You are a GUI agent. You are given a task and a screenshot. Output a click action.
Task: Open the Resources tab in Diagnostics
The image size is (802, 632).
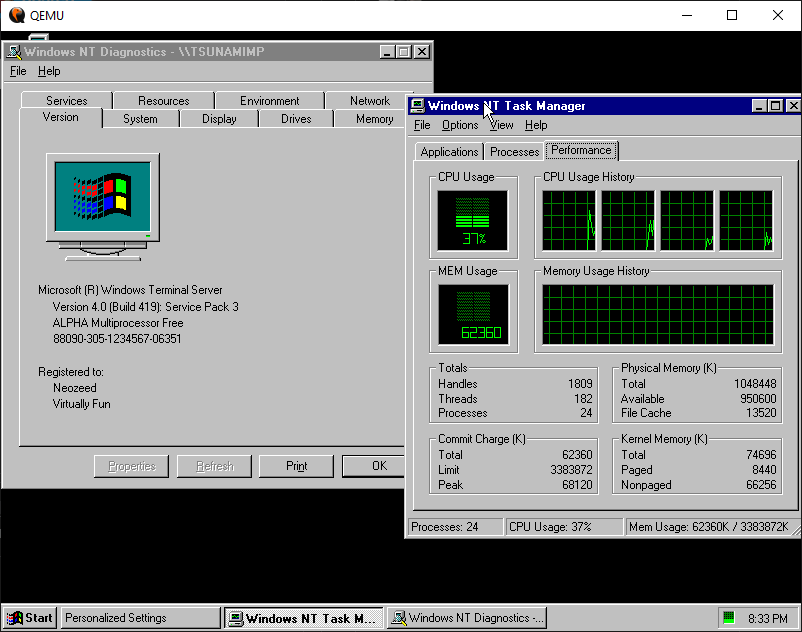164,101
